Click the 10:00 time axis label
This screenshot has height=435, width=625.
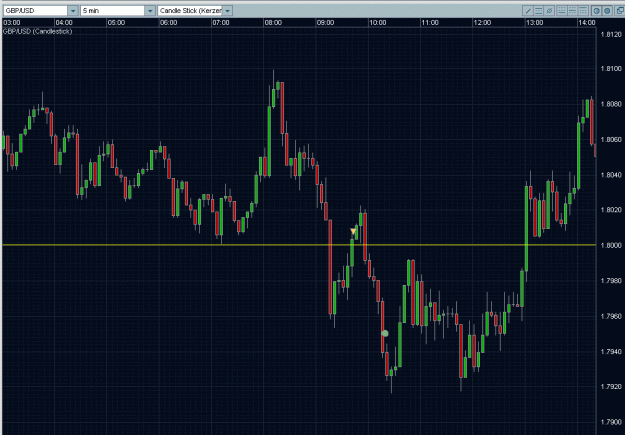pyautogui.click(x=377, y=23)
